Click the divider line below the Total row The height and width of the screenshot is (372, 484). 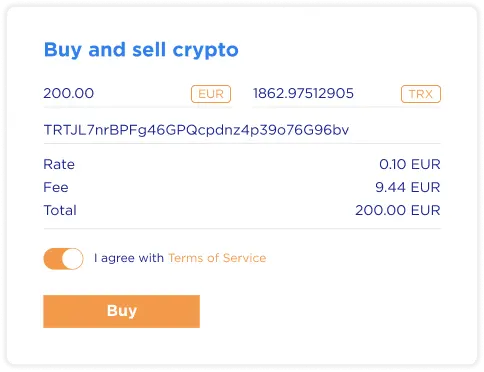pyautogui.click(x=242, y=229)
